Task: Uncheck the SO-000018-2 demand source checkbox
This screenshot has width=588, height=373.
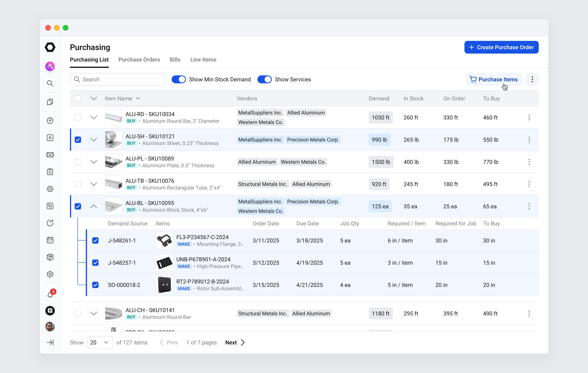Action: [x=95, y=285]
